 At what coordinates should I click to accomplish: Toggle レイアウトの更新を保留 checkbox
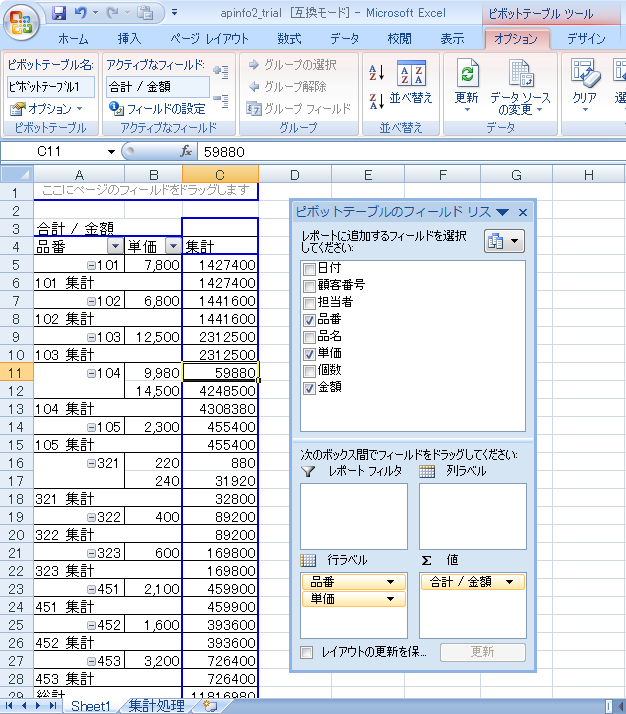[308, 652]
